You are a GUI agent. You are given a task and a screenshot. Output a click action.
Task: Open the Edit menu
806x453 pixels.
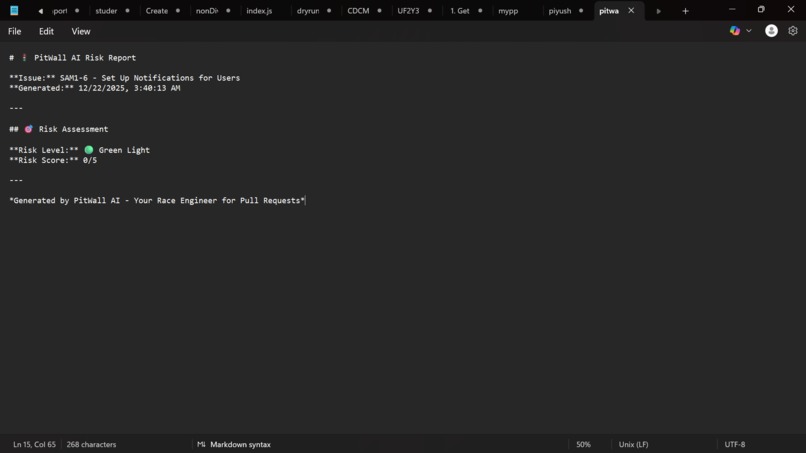pos(46,31)
